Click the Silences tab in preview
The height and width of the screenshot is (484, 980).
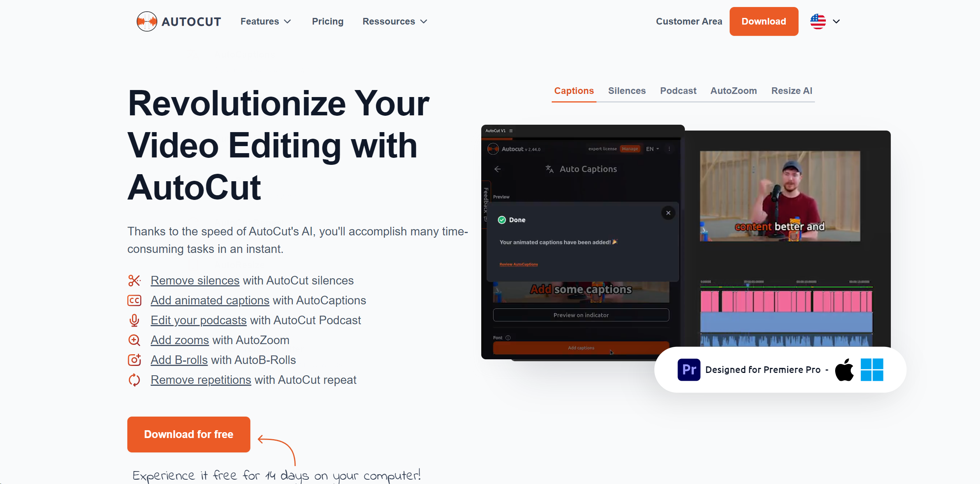[x=627, y=91]
